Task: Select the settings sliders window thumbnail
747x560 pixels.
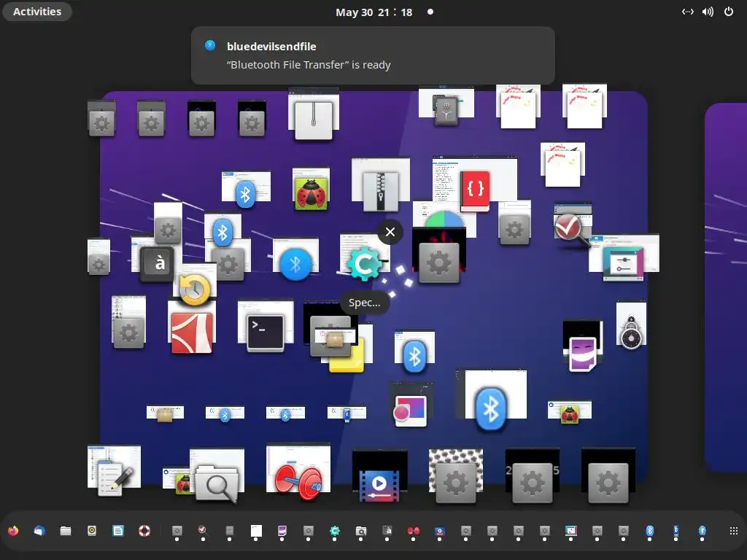Action: [624, 258]
